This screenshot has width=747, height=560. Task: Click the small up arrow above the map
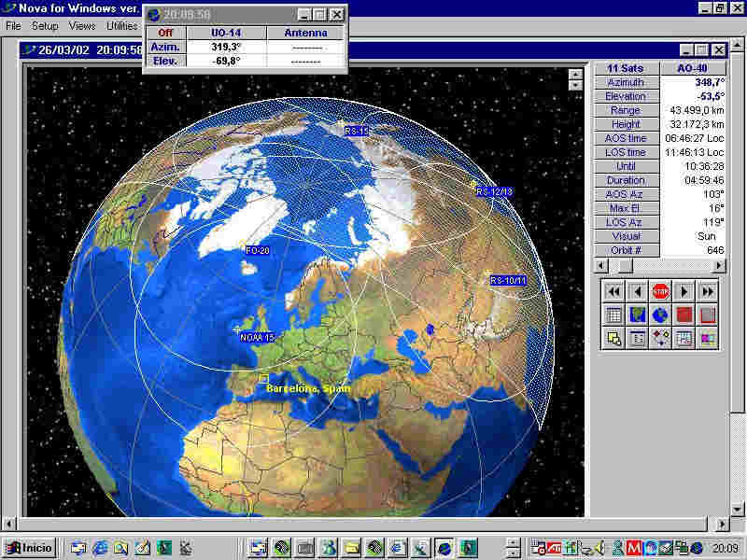pyautogui.click(x=576, y=74)
